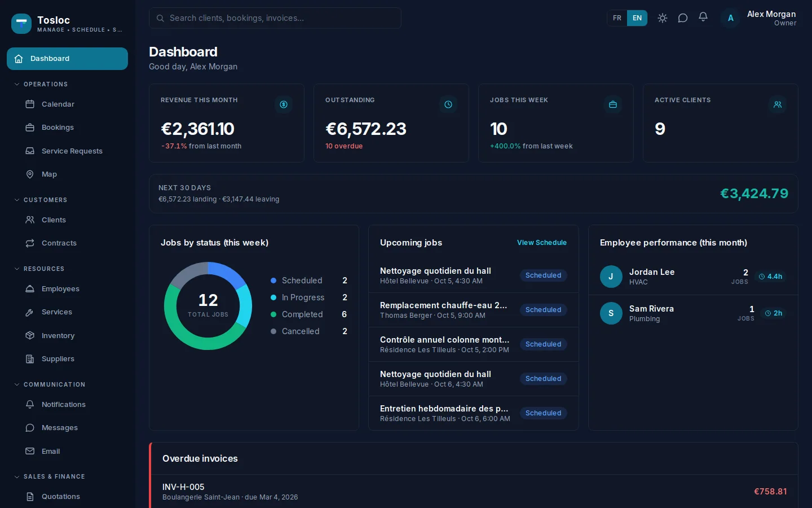Image resolution: width=812 pixels, height=508 pixels.
Task: Click the 10 overdue text
Action: [344, 146]
